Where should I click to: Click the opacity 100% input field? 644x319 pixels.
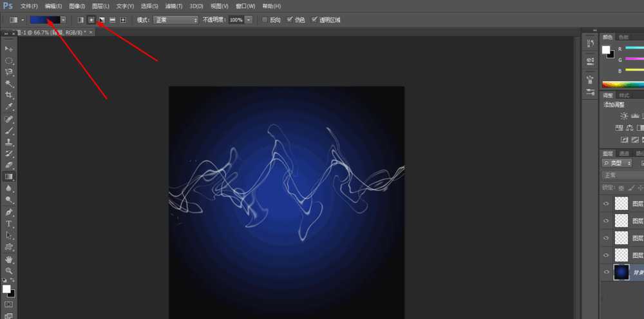[x=236, y=20]
